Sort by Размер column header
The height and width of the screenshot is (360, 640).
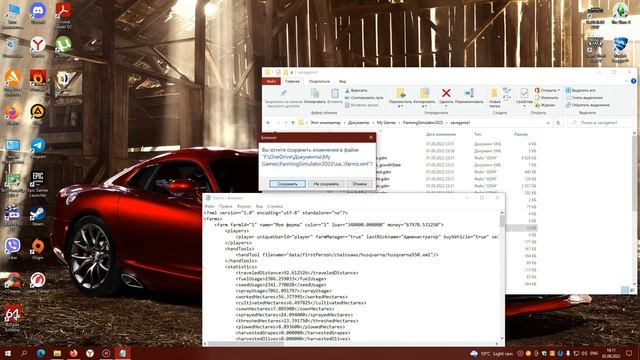tap(521, 134)
